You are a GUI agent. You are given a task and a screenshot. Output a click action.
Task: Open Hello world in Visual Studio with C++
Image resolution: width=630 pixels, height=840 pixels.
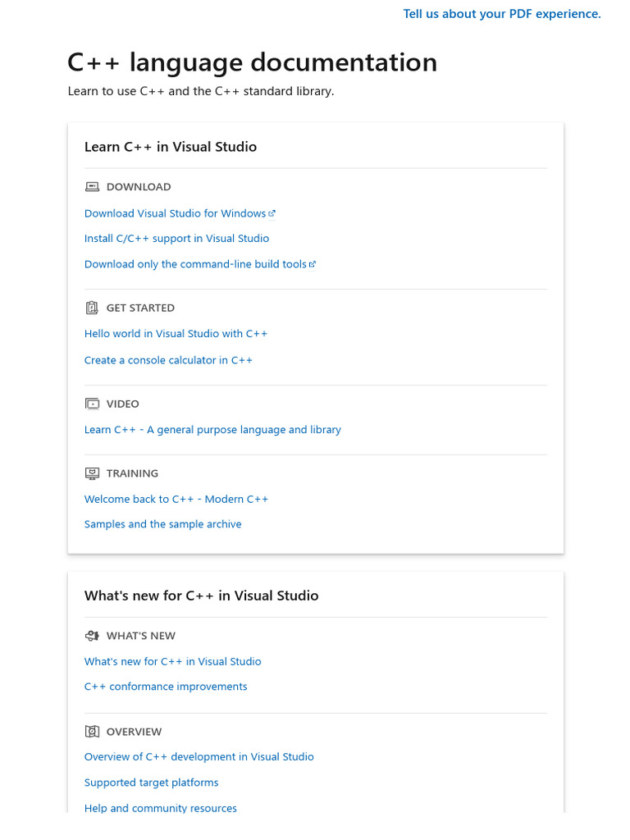[x=176, y=334]
